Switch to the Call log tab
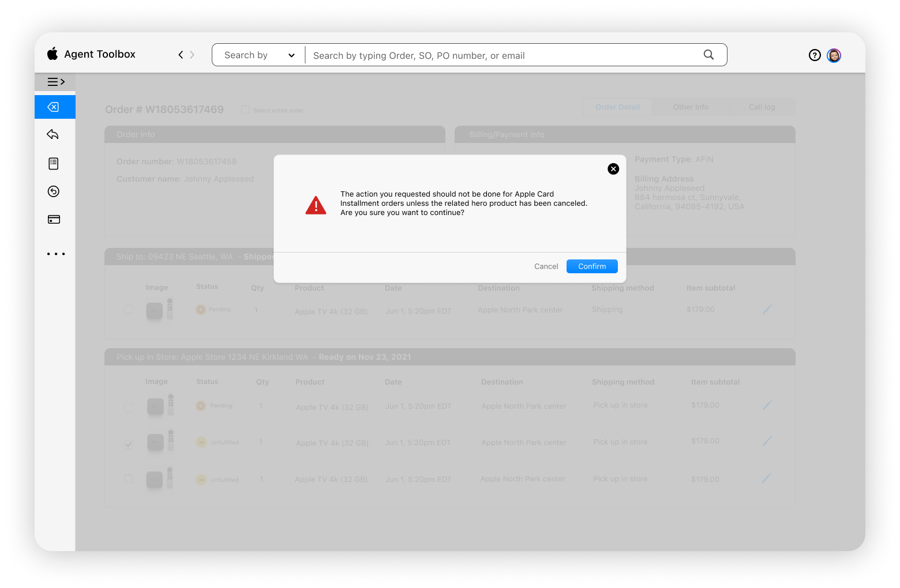Image resolution: width=900 pixels, height=588 pixels. (762, 107)
